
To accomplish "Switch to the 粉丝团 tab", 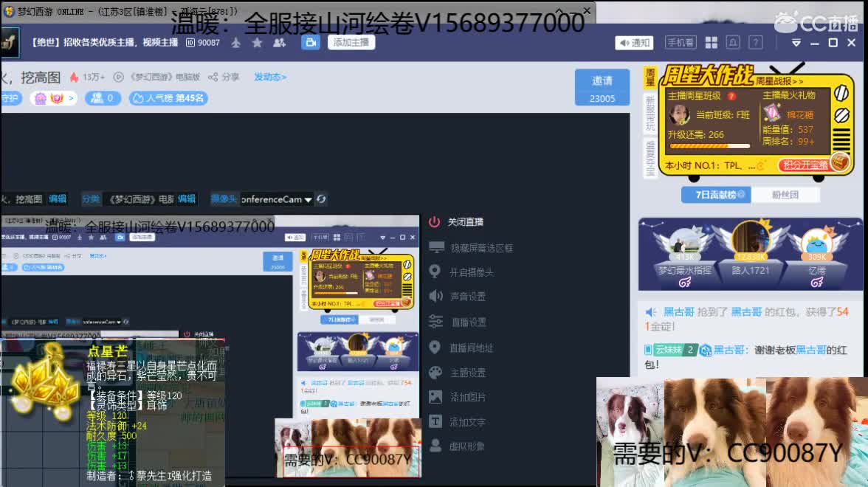I will [785, 195].
